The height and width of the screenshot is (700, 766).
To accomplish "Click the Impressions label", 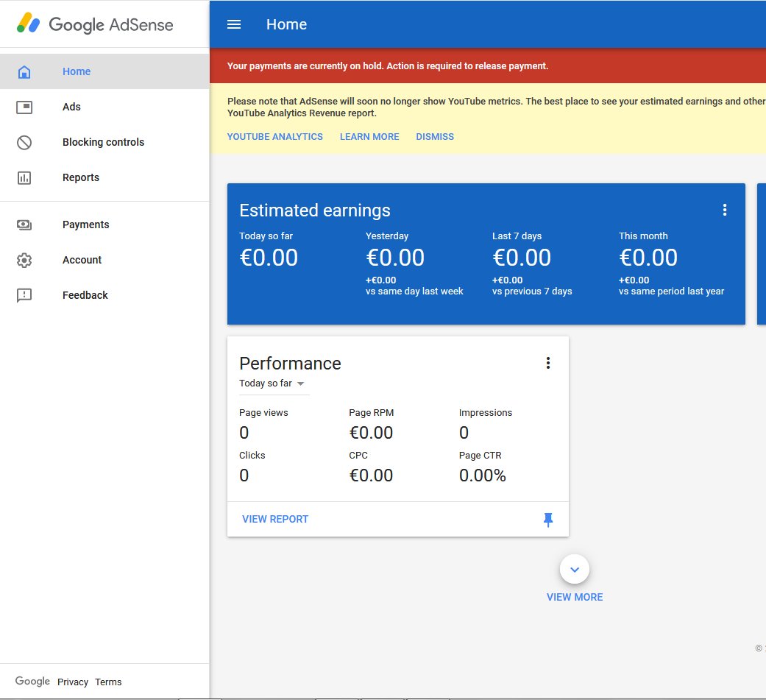I will pos(486,413).
